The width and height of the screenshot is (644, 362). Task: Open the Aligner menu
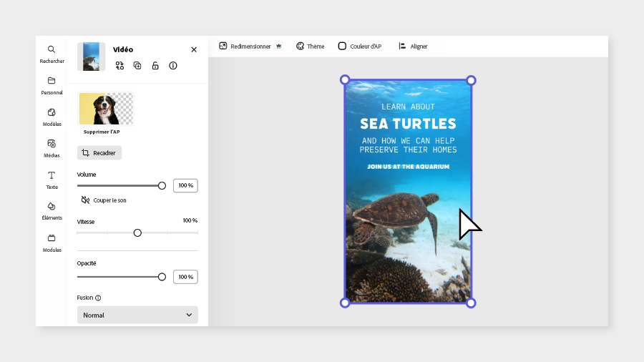point(413,47)
